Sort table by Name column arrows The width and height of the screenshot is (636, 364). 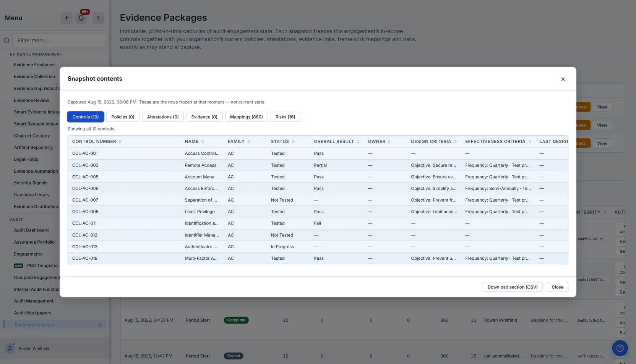click(203, 142)
